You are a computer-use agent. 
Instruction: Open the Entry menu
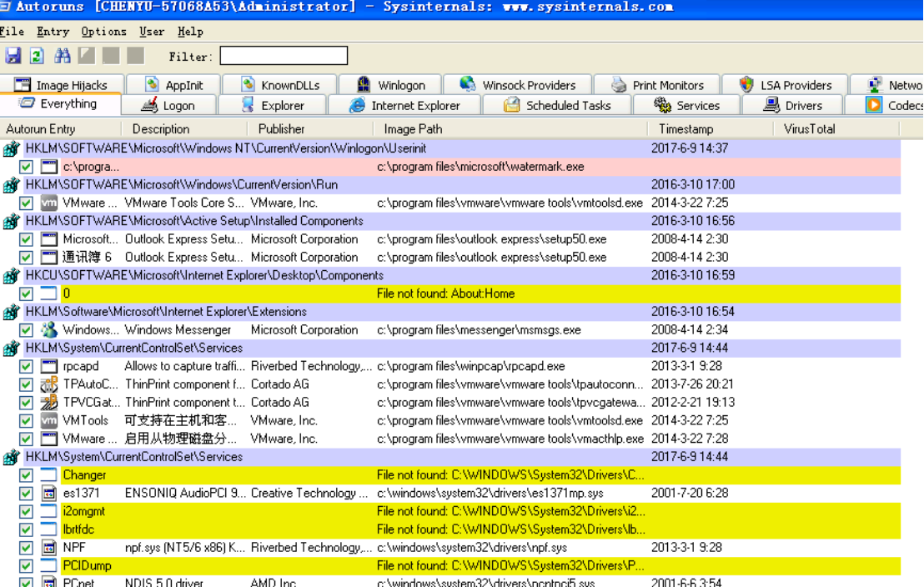point(53,32)
